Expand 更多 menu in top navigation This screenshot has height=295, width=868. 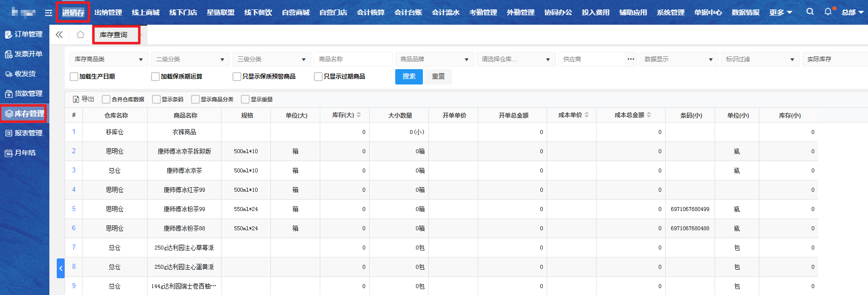coord(780,12)
